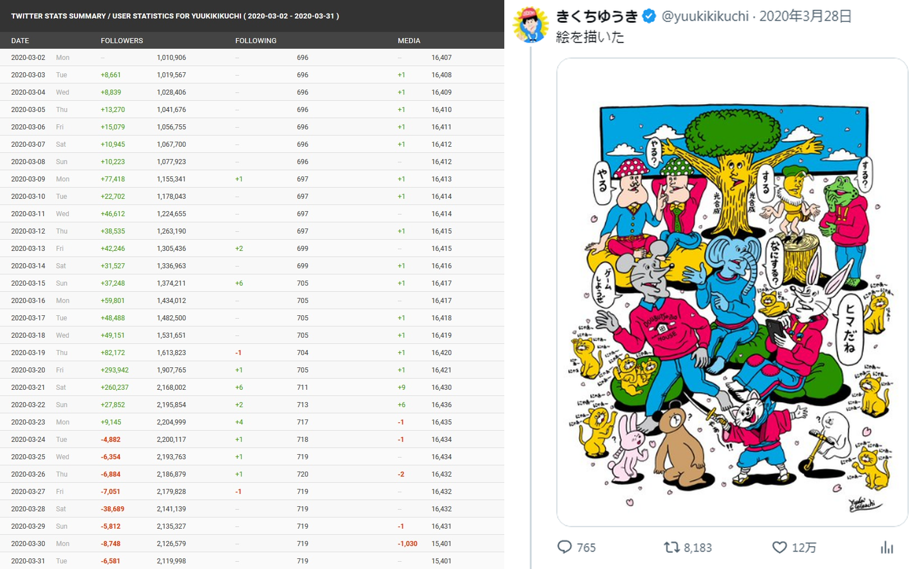Click the FOLLOWING column header

(x=256, y=41)
